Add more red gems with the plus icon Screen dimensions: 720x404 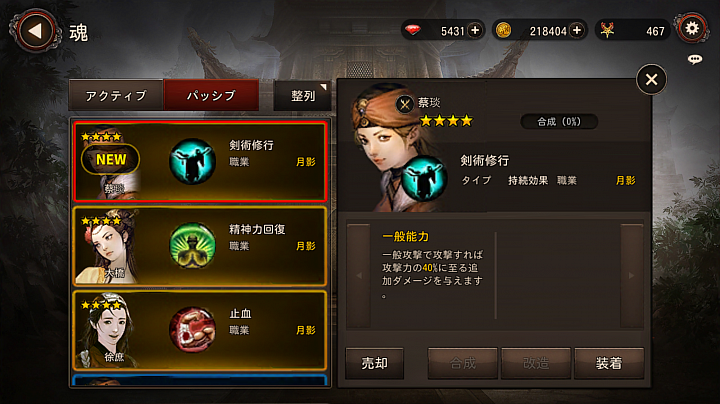[x=475, y=31]
